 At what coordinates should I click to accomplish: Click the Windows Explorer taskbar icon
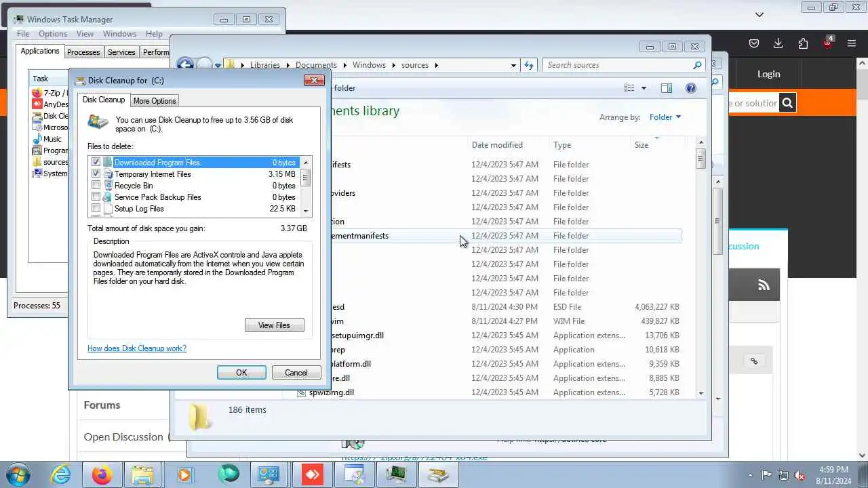click(x=143, y=474)
